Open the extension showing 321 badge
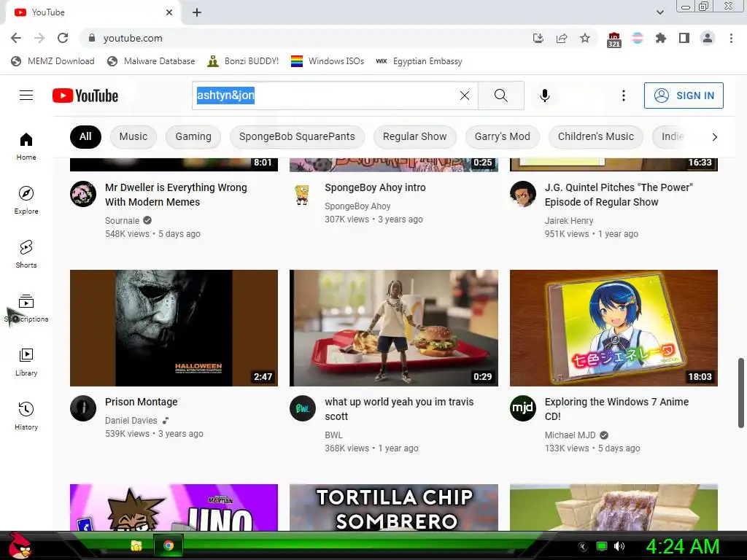The image size is (747, 560). (x=614, y=39)
